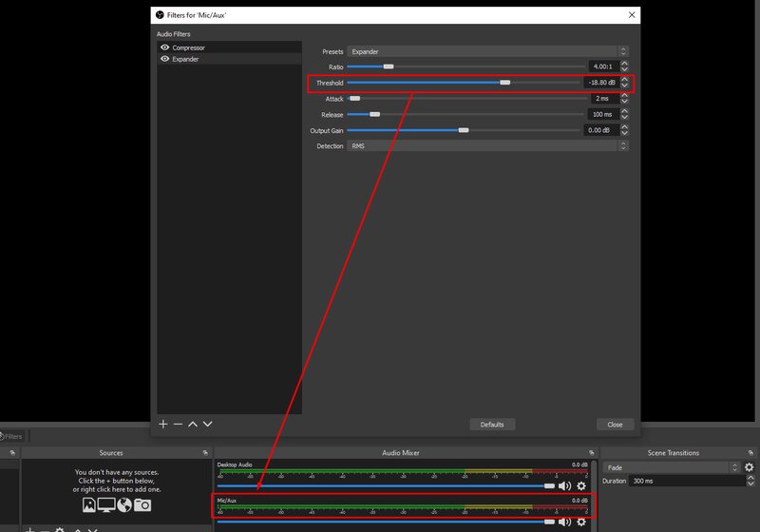This screenshot has width=760, height=532.
Task: Open the Fade transition dropdown
Action: pyautogui.click(x=672, y=467)
